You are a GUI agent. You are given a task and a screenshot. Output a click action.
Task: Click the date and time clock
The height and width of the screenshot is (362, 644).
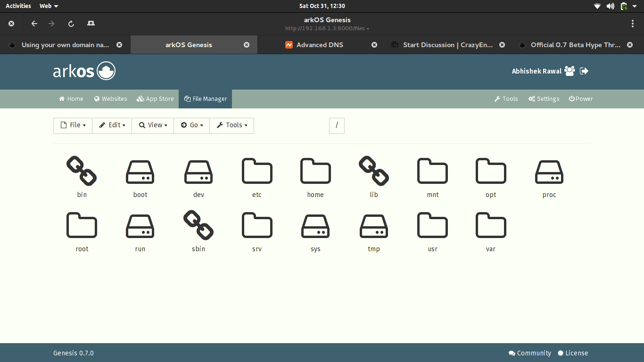pos(322,6)
